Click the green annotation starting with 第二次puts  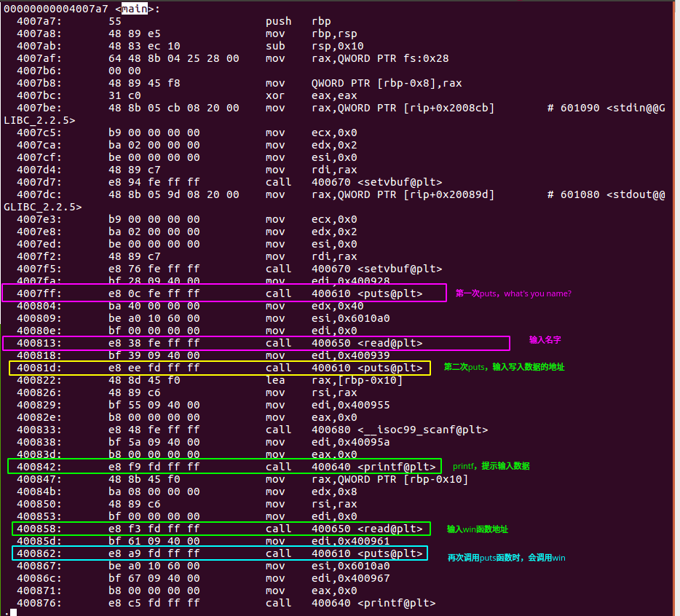(504, 368)
